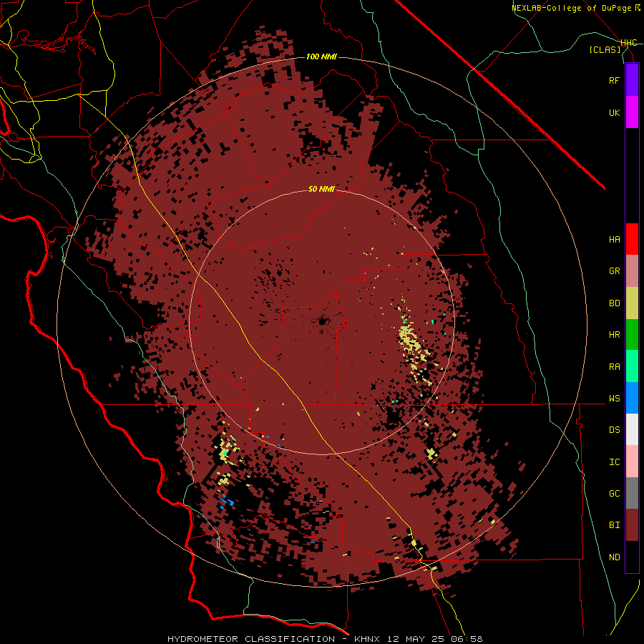
Task: Click the GC gray legend swatch
Action: pos(632,493)
